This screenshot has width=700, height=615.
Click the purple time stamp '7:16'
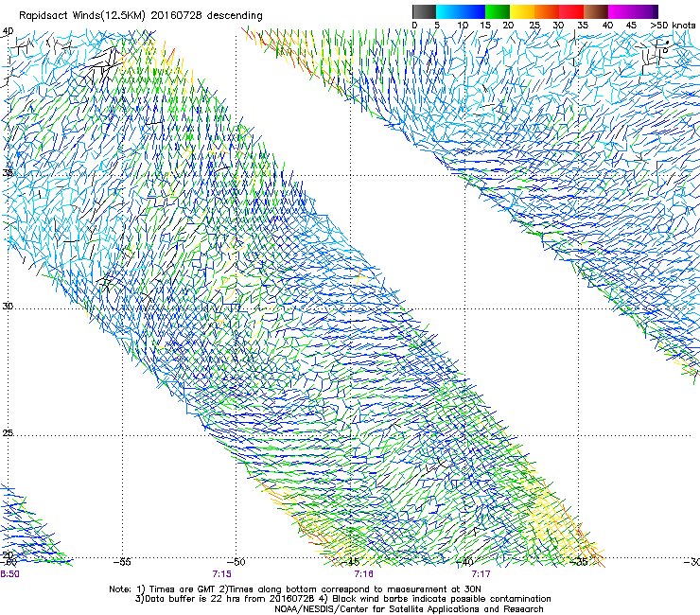(x=364, y=574)
